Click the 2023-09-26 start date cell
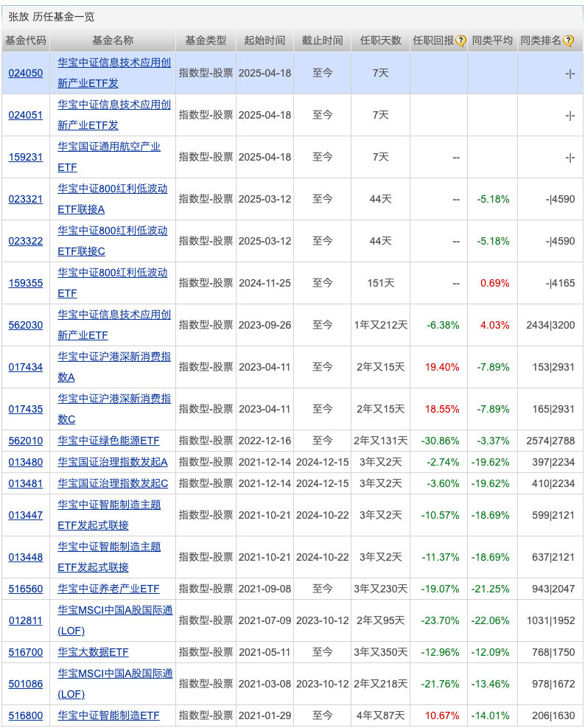Image resolution: width=585 pixels, height=728 pixels. [265, 325]
